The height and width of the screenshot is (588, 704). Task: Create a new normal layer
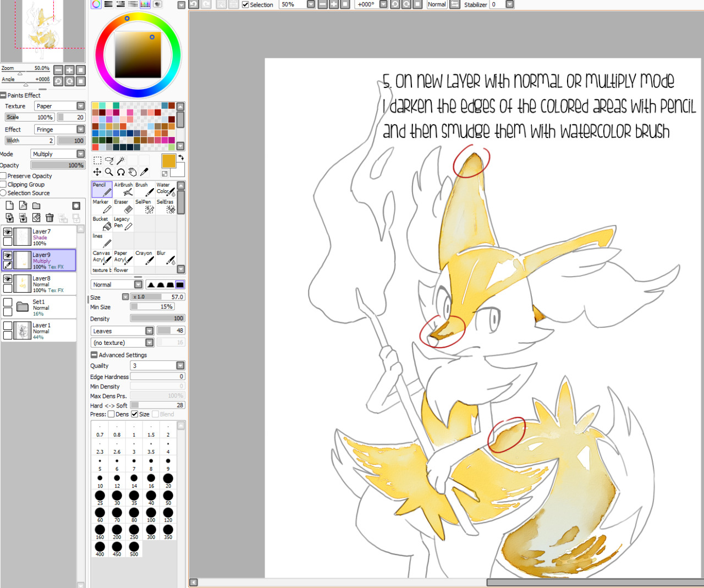9,206
